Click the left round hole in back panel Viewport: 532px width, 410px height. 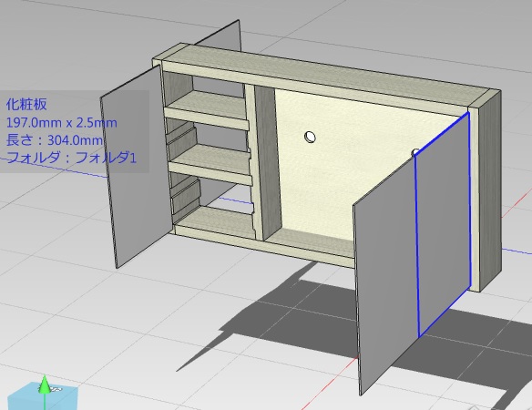click(x=310, y=137)
